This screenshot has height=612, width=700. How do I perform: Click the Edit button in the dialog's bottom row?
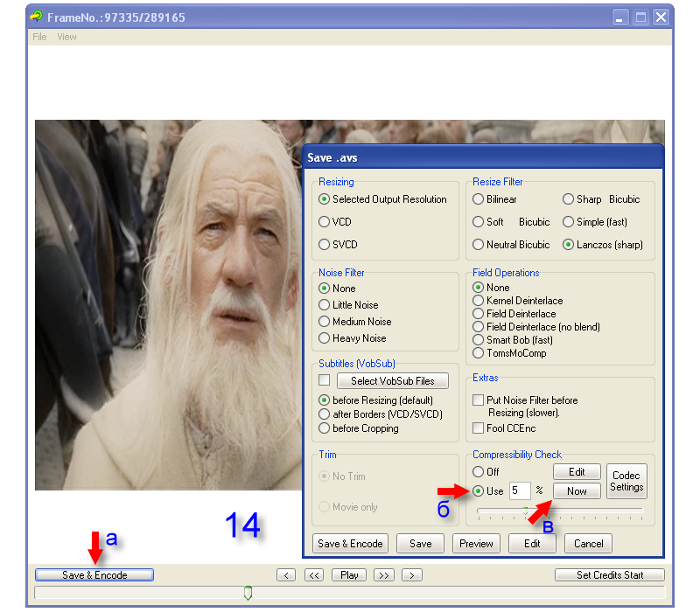tap(532, 544)
